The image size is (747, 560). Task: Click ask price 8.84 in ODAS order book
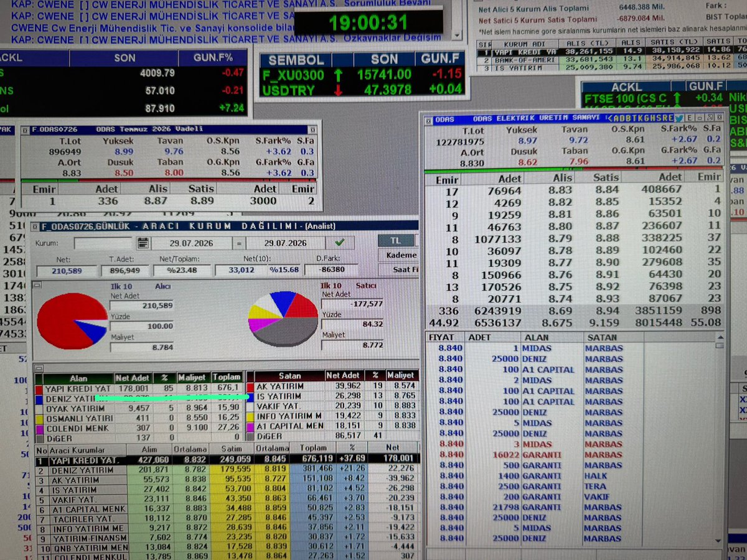point(606,190)
